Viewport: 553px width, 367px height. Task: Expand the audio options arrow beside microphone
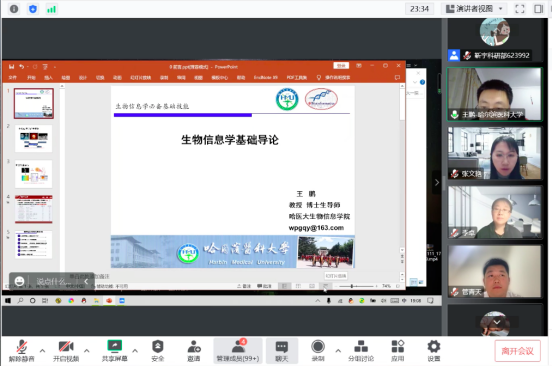point(42,351)
